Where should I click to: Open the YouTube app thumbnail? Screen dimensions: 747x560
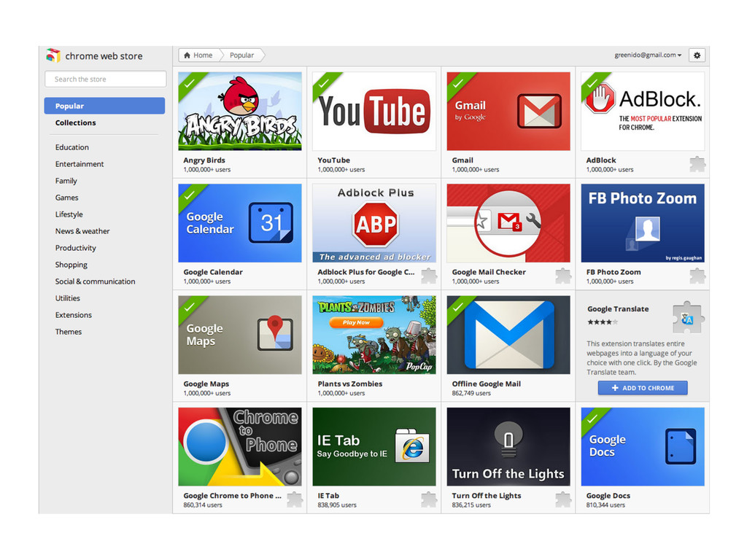[374, 112]
